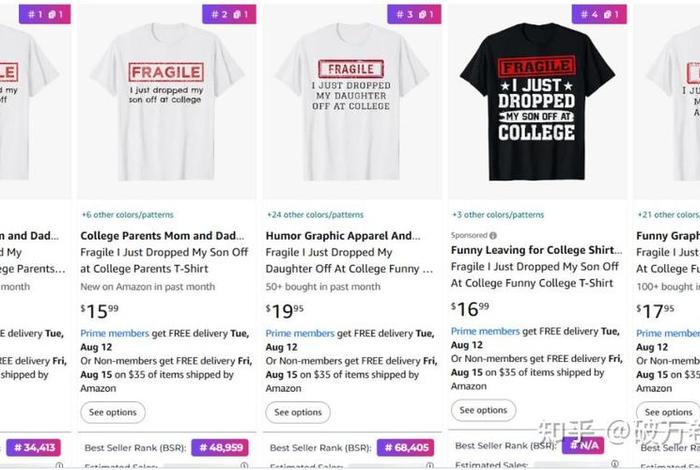Open College Parents Mom and Dad title link
Image resolution: width=700 pixels, height=470 pixels.
[163, 236]
